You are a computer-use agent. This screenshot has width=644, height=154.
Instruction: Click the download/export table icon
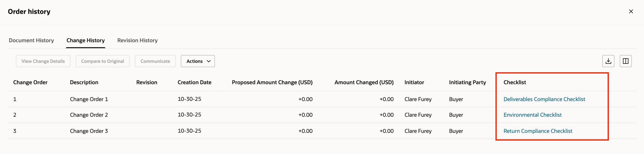(608, 61)
